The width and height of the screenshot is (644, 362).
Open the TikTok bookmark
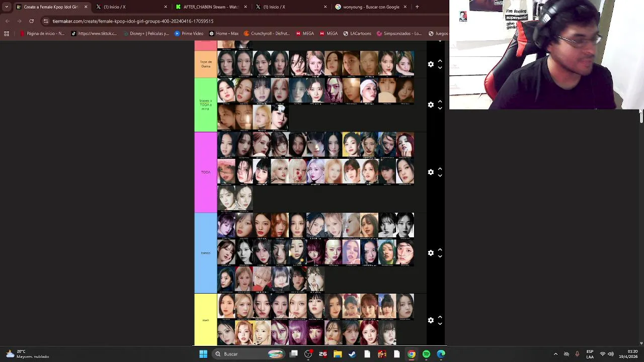94,34
